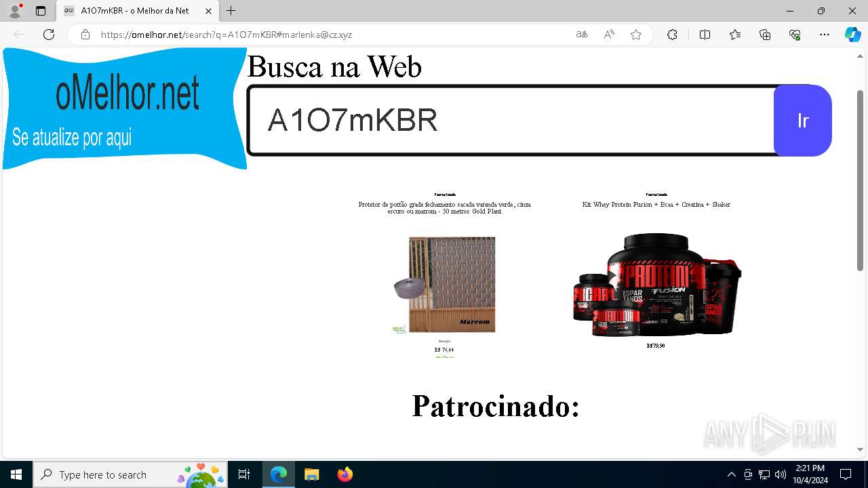Click the Busca na Web search field
Image resolution: width=868 pixels, height=488 pixels.
tap(512, 121)
